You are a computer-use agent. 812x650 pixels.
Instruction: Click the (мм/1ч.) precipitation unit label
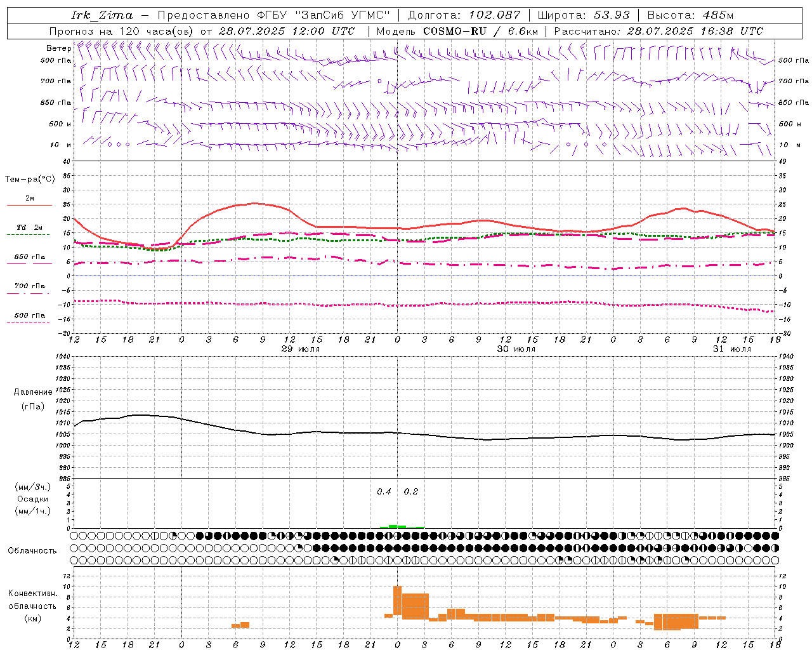click(x=33, y=511)
